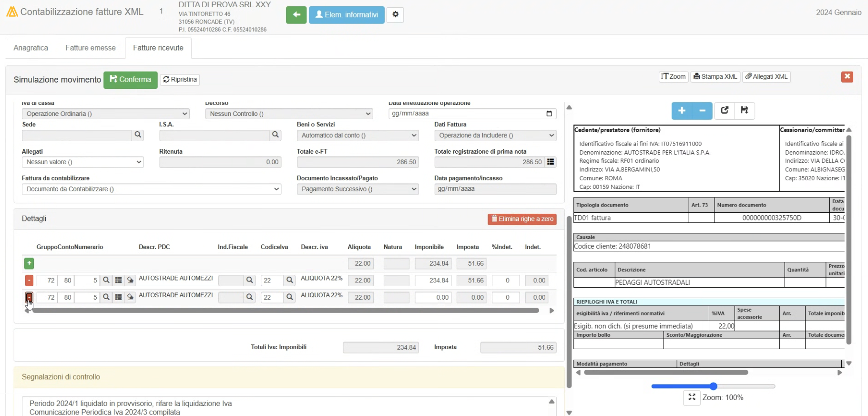Click the Elimina righe a zero button
Screen dimensions: 868x416
(522, 219)
